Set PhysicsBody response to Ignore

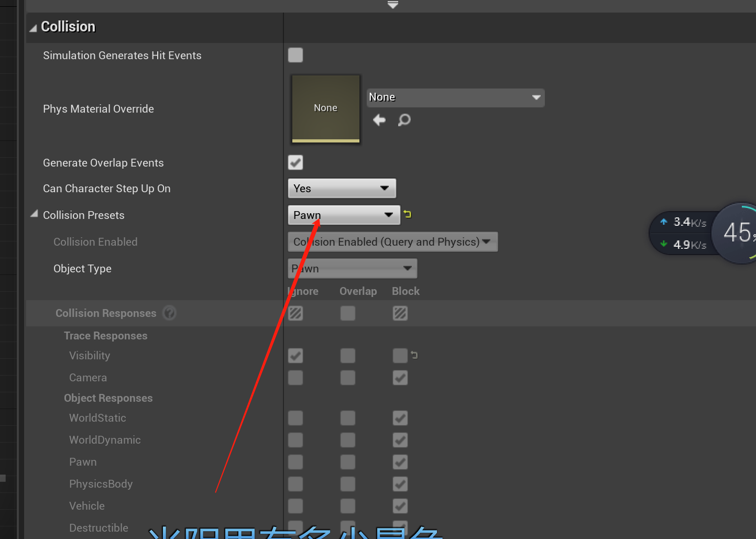click(295, 484)
